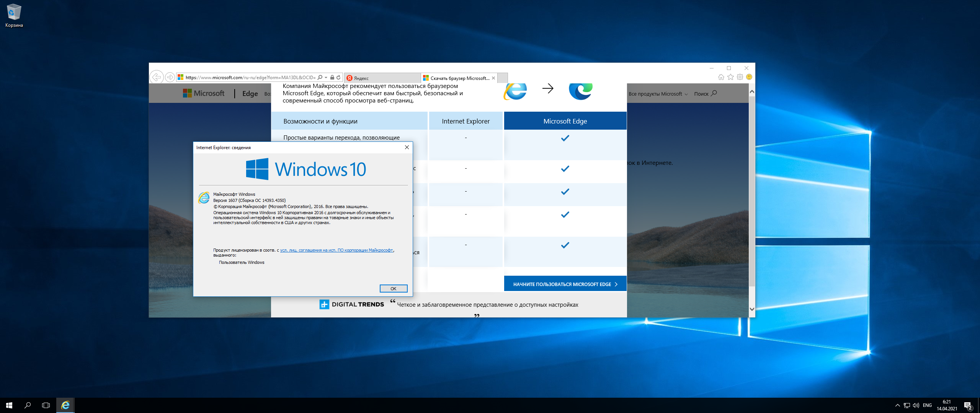The width and height of the screenshot is (980, 413).
Task: Click the network tray icon
Action: [906, 405]
